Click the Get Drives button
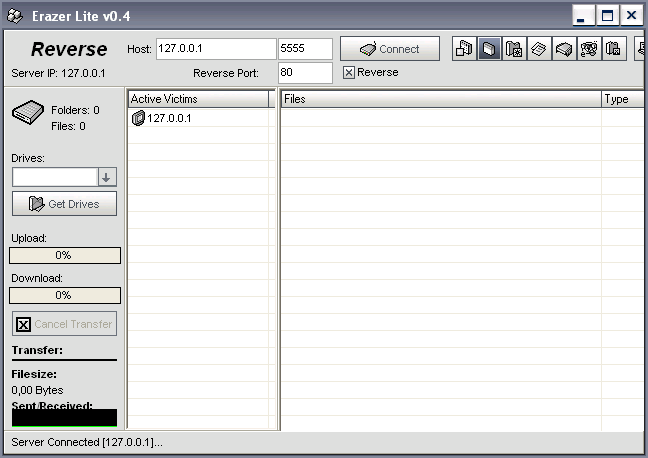This screenshot has width=648, height=458. (64, 204)
